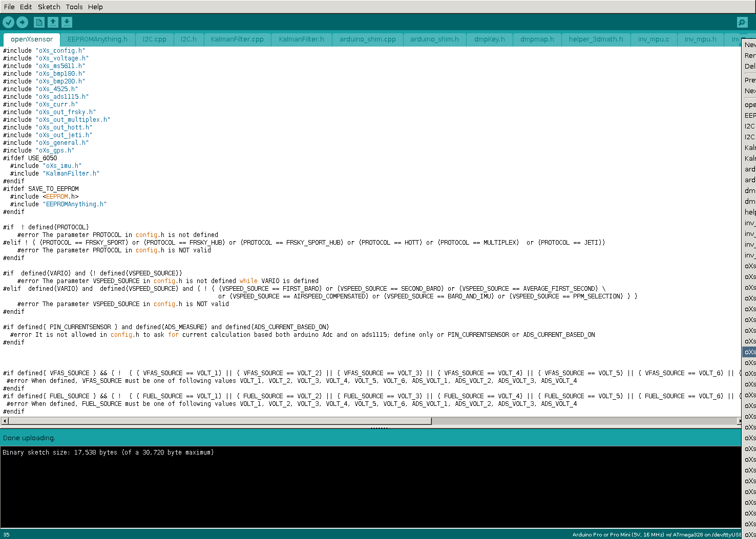756x539 pixels.
Task: Create a new sketch with the New icon
Action: pyautogui.click(x=39, y=22)
